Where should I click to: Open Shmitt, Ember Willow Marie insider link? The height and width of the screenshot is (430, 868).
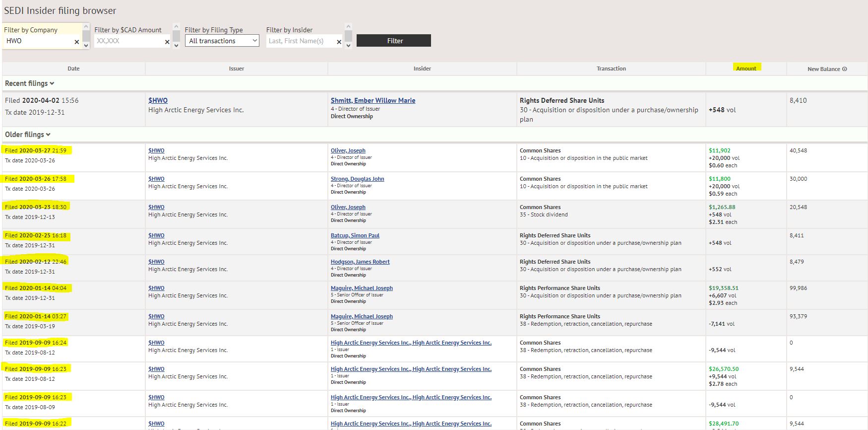[372, 100]
